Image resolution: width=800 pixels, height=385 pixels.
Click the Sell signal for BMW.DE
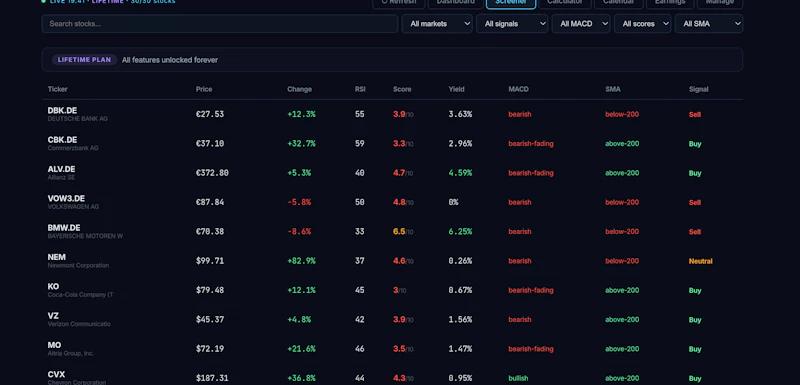click(694, 232)
